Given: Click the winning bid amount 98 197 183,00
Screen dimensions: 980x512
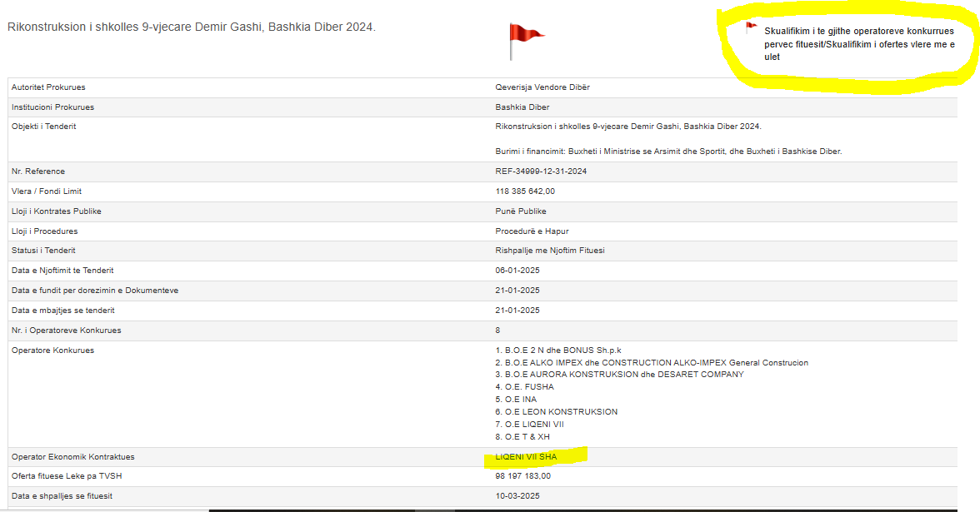Looking at the screenshot, I should (523, 476).
